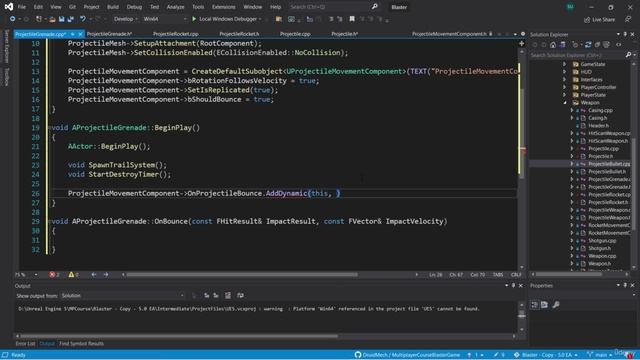This screenshot has width=640, height=360.
Task: Toggle auto-hide pin on Solution Explorer
Action: click(625, 34)
